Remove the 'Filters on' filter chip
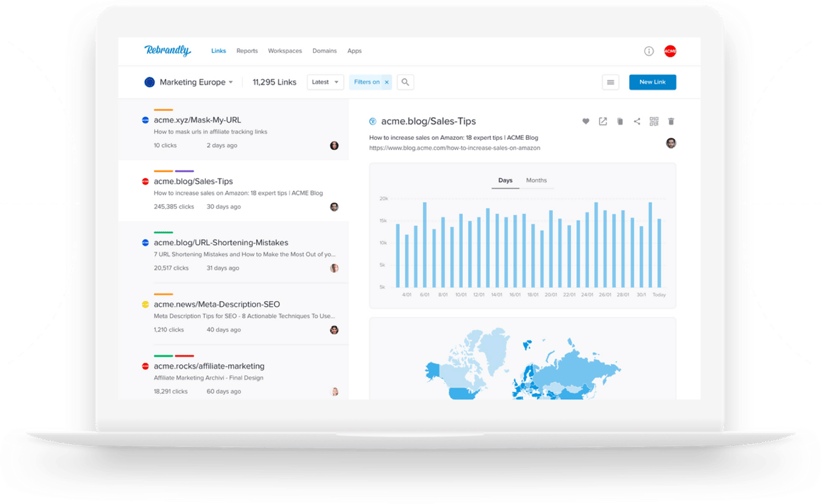 pyautogui.click(x=387, y=82)
